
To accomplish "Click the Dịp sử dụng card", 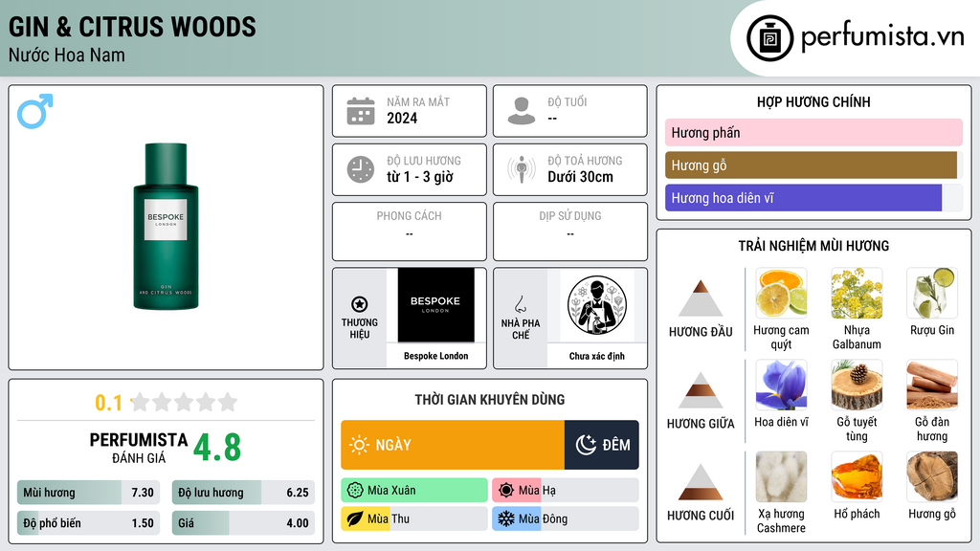I will coord(570,231).
